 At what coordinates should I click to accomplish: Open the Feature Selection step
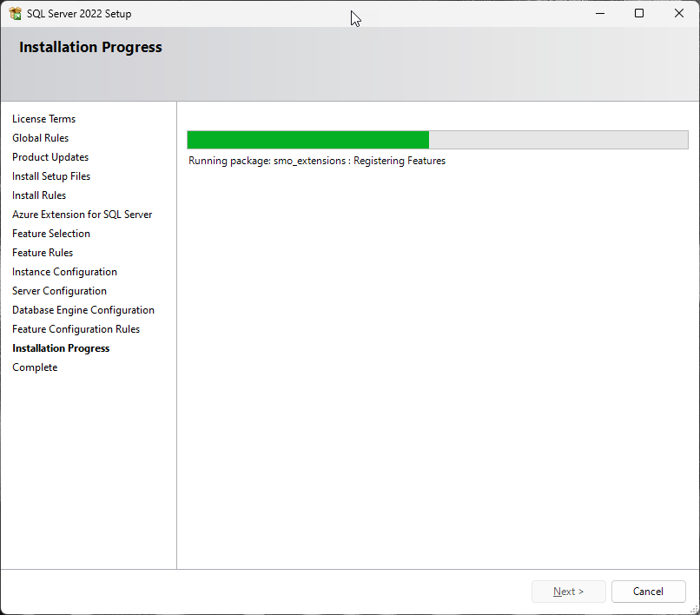[x=51, y=234]
